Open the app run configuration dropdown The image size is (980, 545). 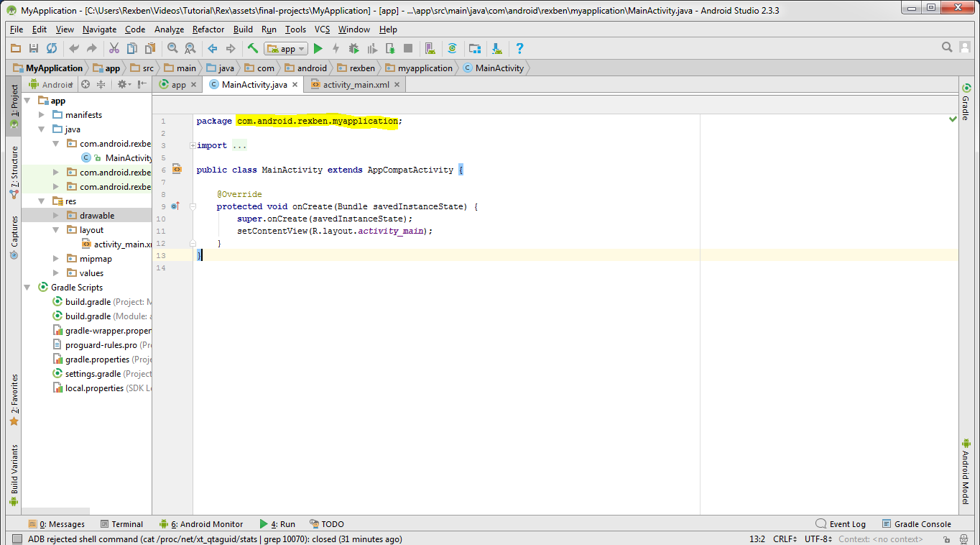pos(286,48)
